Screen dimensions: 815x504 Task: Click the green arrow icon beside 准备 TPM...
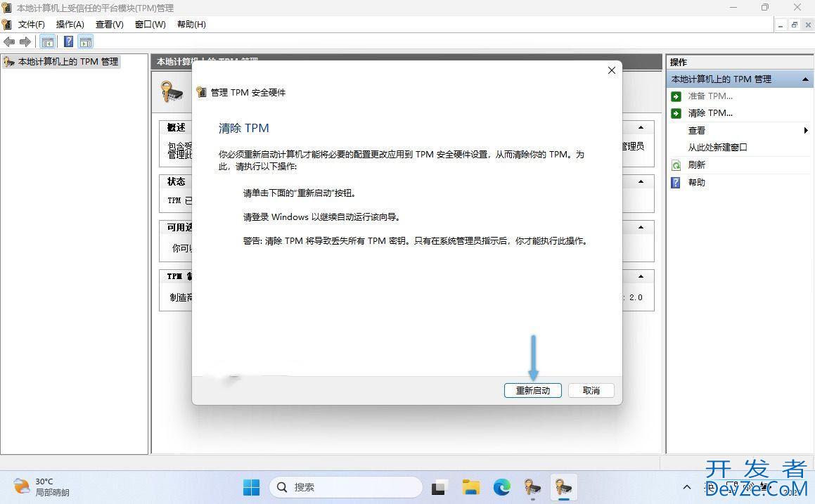pos(676,96)
